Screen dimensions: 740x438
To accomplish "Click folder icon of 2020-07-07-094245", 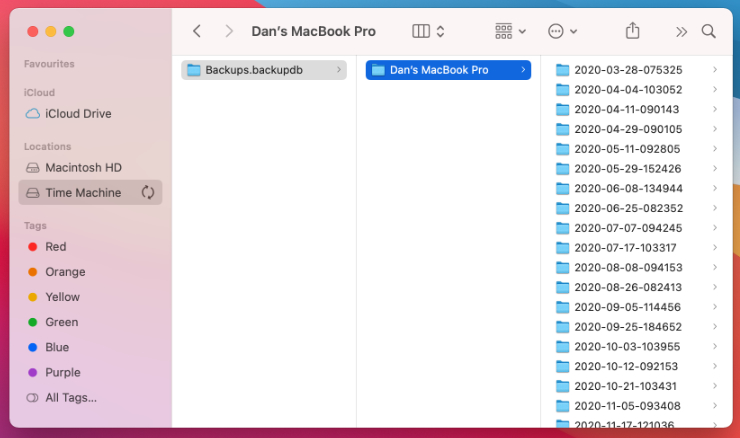I will (x=562, y=228).
